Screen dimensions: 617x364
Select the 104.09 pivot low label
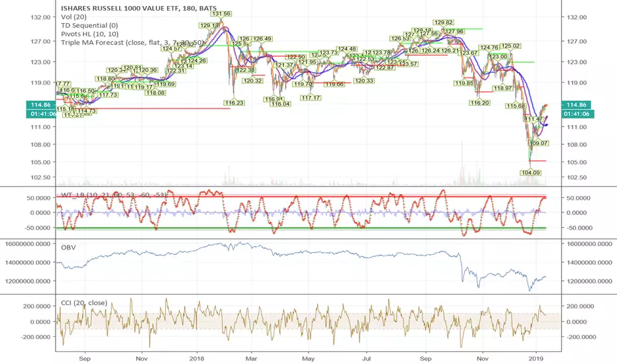[x=530, y=173]
